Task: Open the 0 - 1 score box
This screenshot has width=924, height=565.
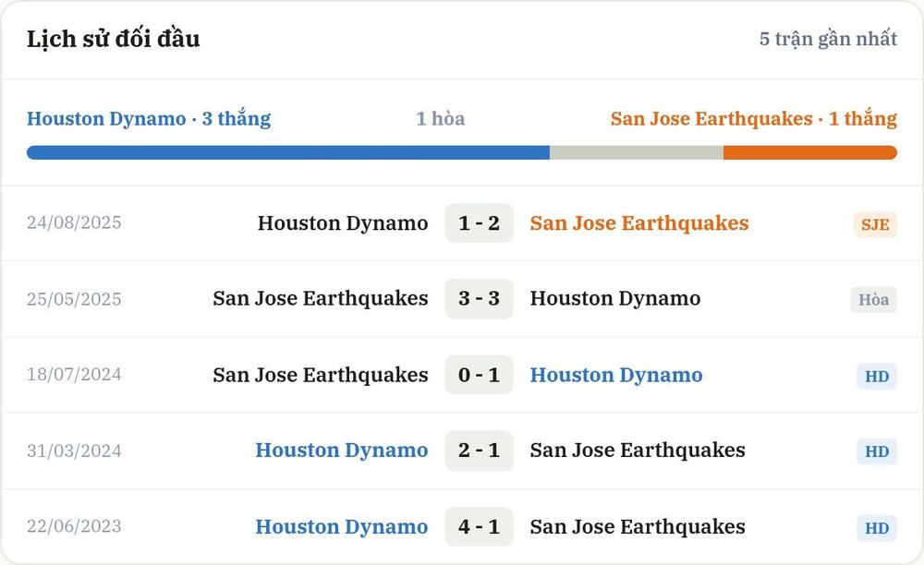Action: [x=479, y=375]
